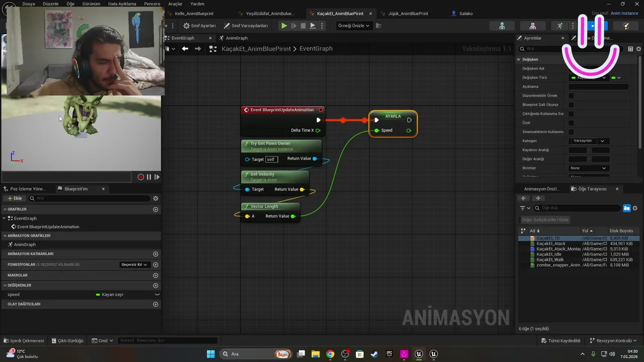Click the Stop simulation square button

pos(303,26)
